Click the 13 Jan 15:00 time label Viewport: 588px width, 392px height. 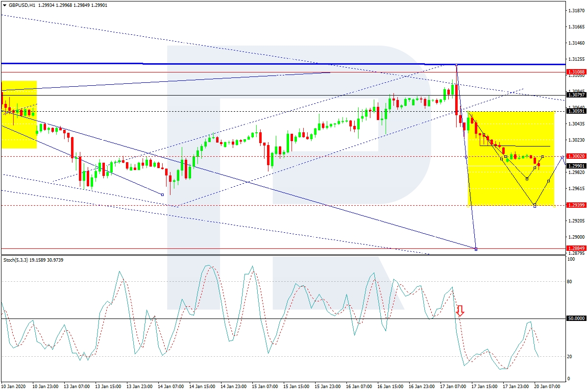pyautogui.click(x=107, y=387)
